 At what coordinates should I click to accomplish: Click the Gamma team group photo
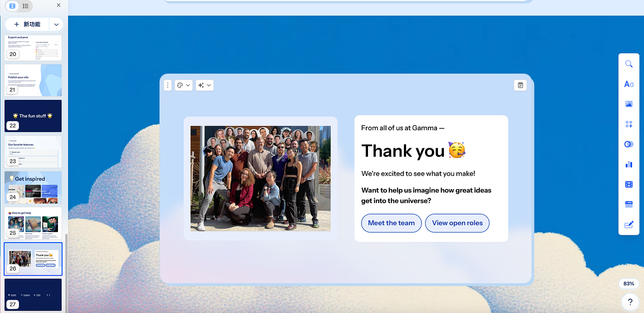pos(260,178)
